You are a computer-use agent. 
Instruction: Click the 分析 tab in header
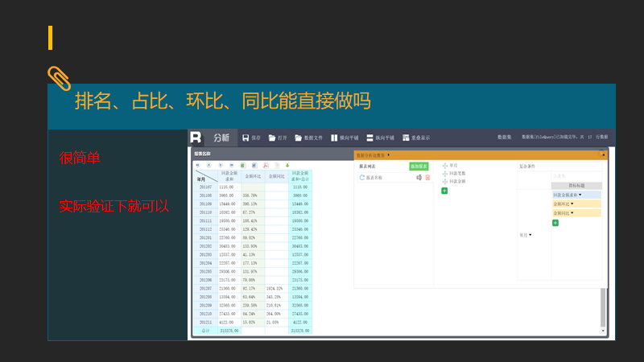click(221, 138)
